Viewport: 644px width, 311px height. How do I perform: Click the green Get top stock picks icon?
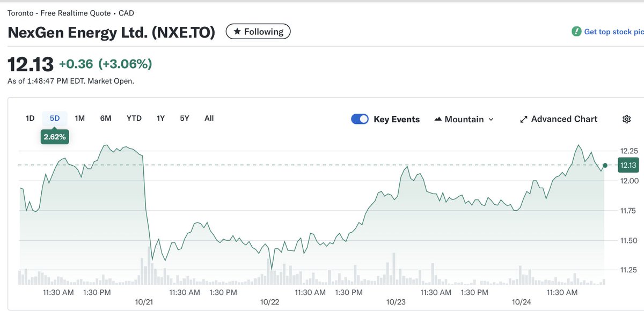pos(576,32)
